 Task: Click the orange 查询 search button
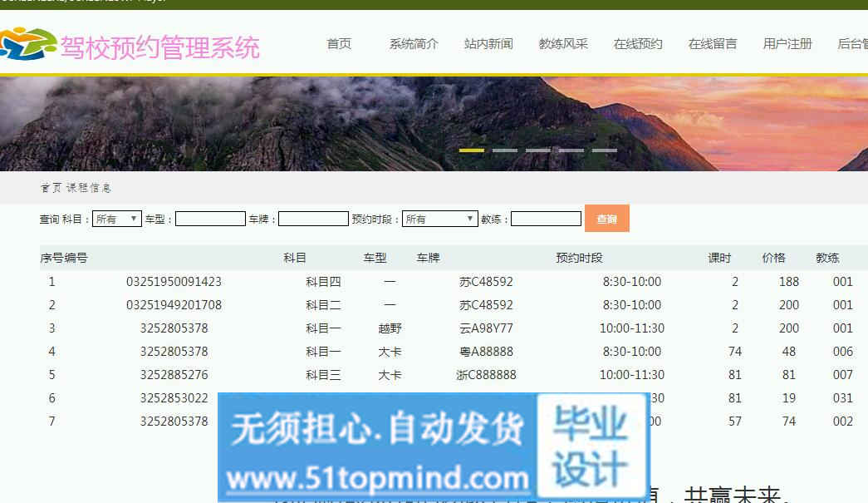(x=606, y=219)
